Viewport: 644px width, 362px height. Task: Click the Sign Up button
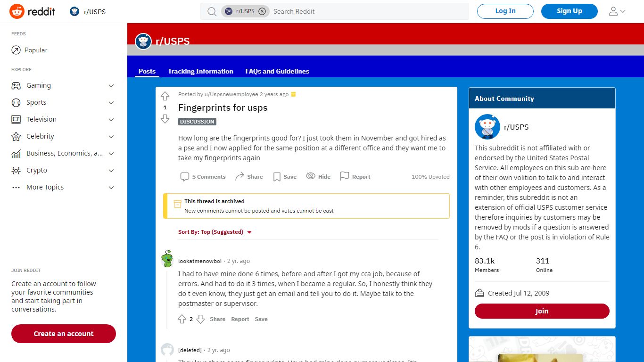(570, 11)
